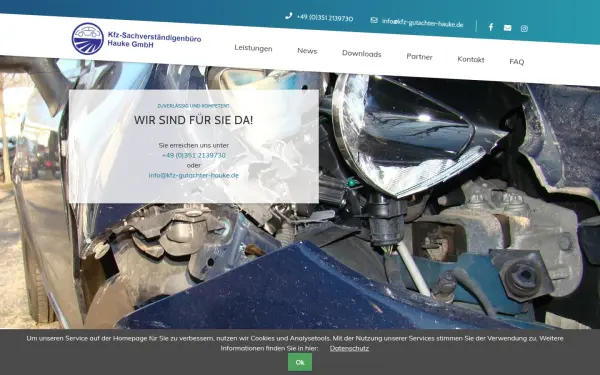Open the Facebook icon link
The image size is (600, 375).
[491, 27]
